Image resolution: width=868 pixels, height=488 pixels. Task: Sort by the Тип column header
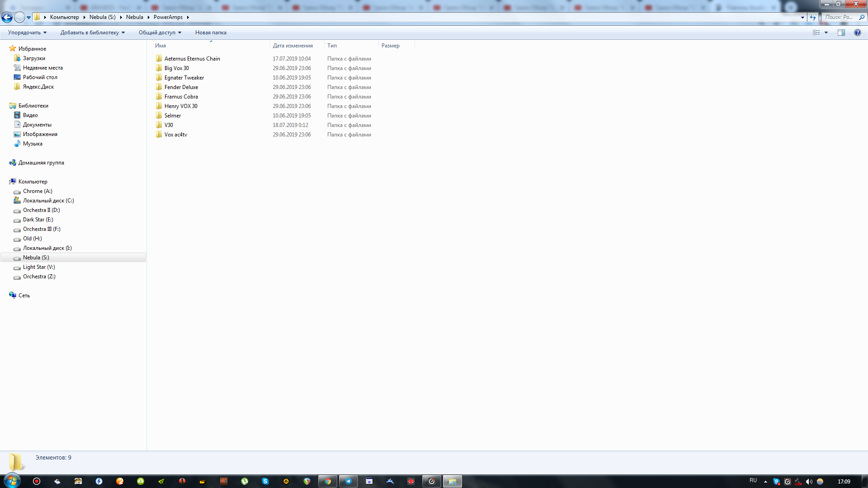click(x=351, y=46)
